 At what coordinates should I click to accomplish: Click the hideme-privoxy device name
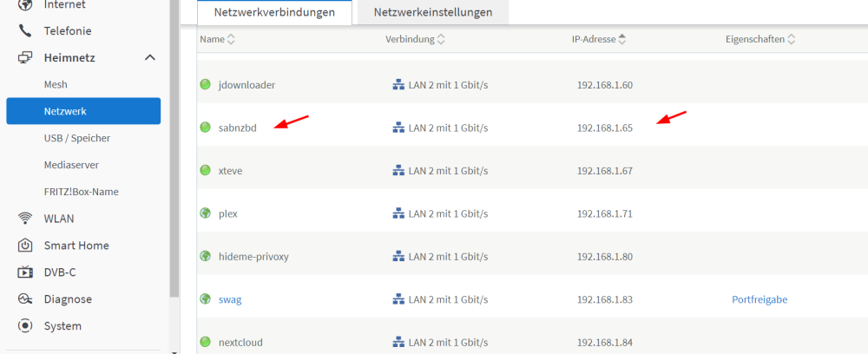pos(253,257)
